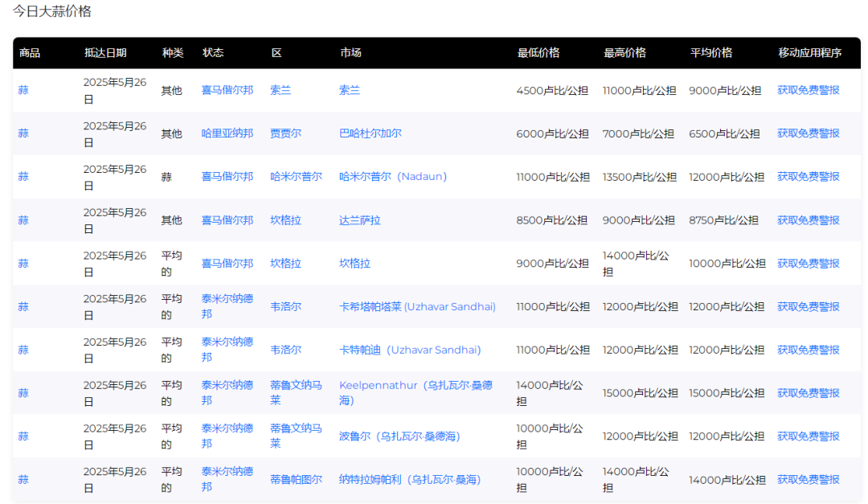Select the 13500卢比/公担 maximum price cell
This screenshot has width=868, height=504.
(x=640, y=177)
